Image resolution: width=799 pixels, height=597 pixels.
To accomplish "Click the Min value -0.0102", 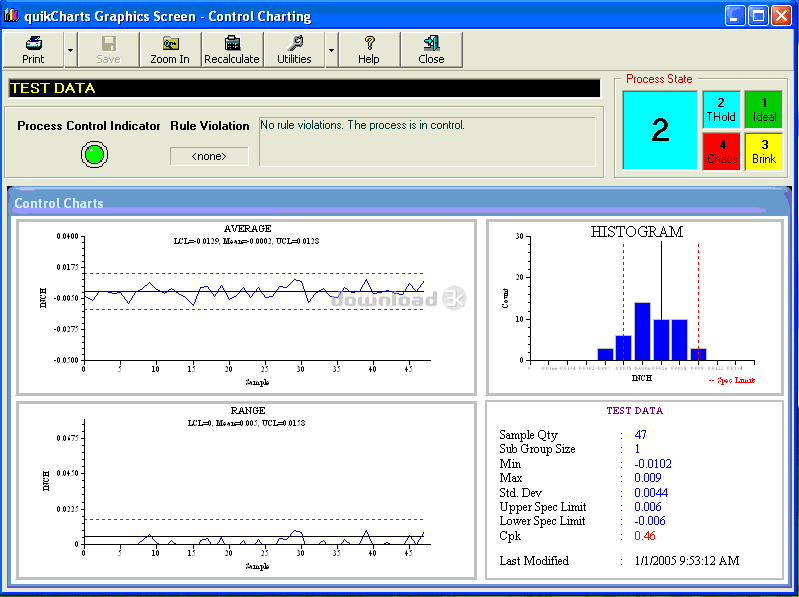I will pos(653,464).
